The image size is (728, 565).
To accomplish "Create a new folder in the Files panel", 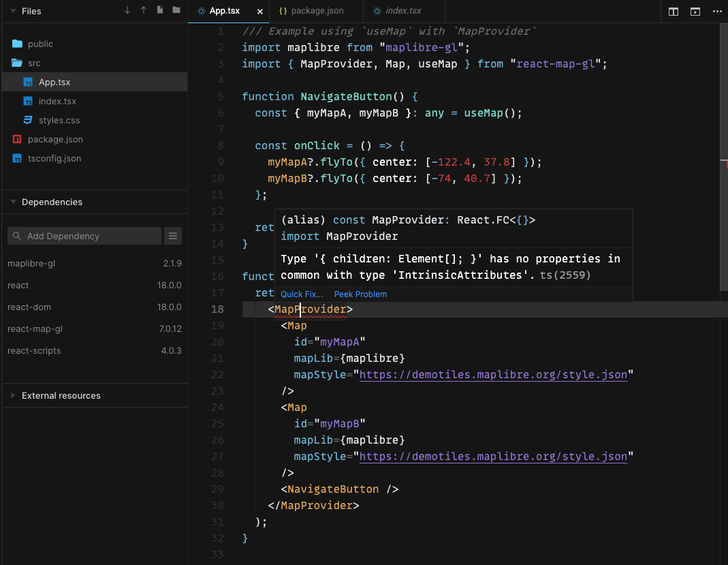I will (x=177, y=11).
